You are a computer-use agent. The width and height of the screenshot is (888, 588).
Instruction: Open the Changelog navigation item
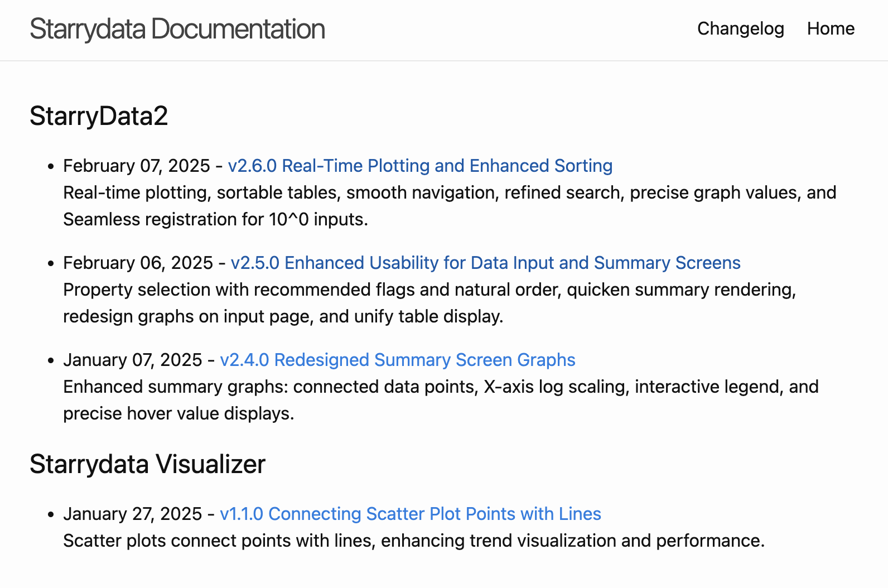(740, 28)
